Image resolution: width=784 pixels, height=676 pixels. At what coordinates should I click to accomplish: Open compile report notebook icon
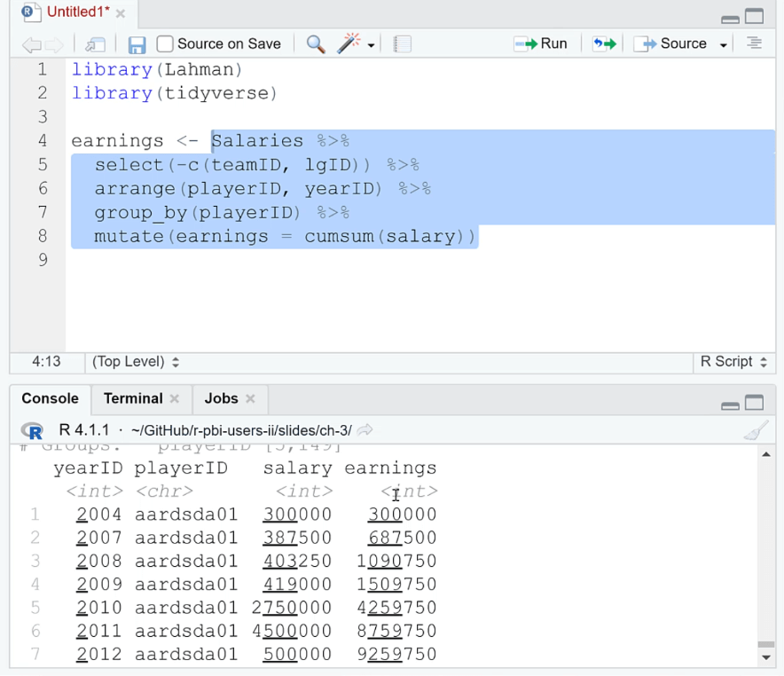pyautogui.click(x=402, y=44)
